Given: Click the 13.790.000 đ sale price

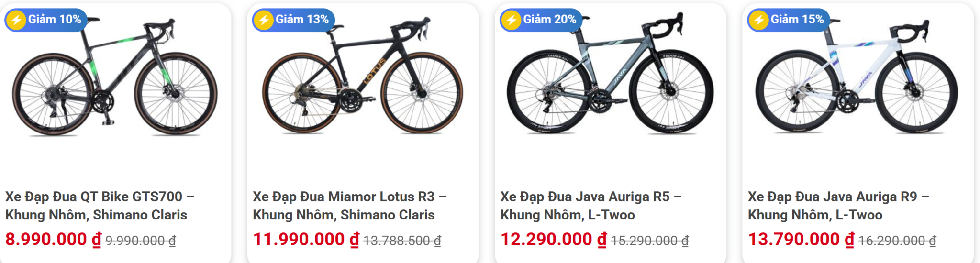Looking at the screenshot, I should click(801, 239).
